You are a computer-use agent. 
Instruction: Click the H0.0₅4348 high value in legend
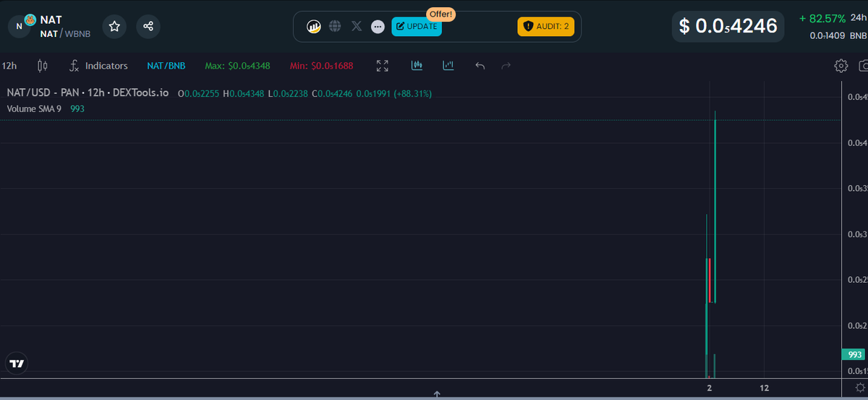[x=244, y=93]
